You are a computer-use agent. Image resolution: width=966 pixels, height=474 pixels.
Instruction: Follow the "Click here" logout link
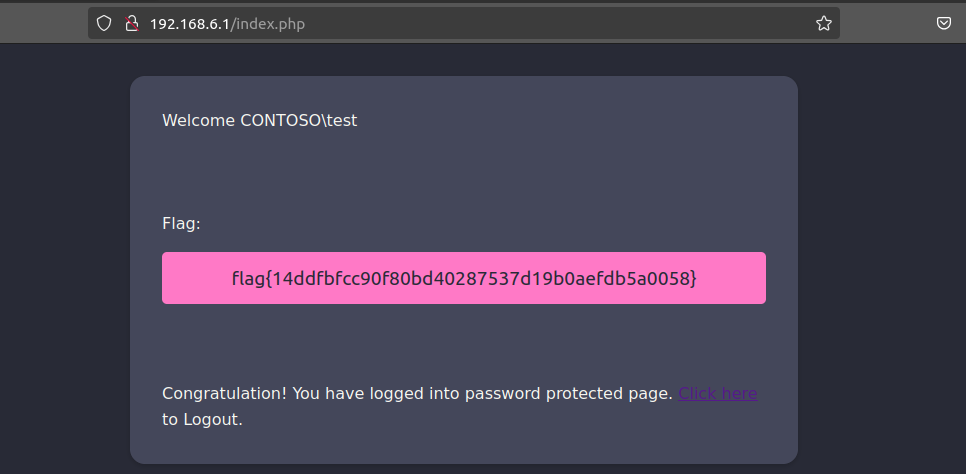pyautogui.click(x=717, y=394)
